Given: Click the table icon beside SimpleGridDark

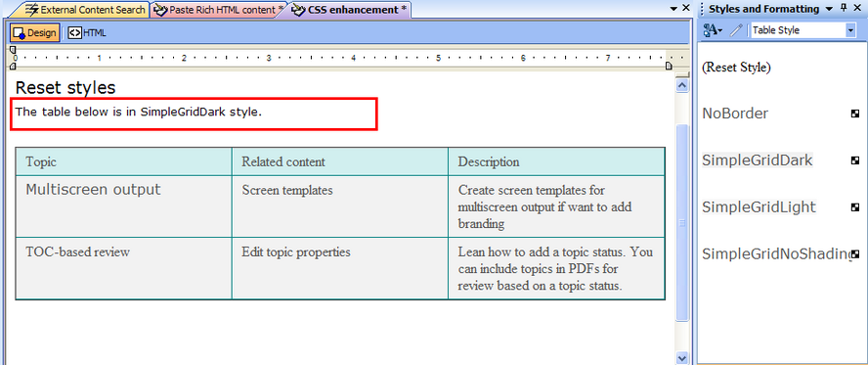Looking at the screenshot, I should tap(855, 160).
